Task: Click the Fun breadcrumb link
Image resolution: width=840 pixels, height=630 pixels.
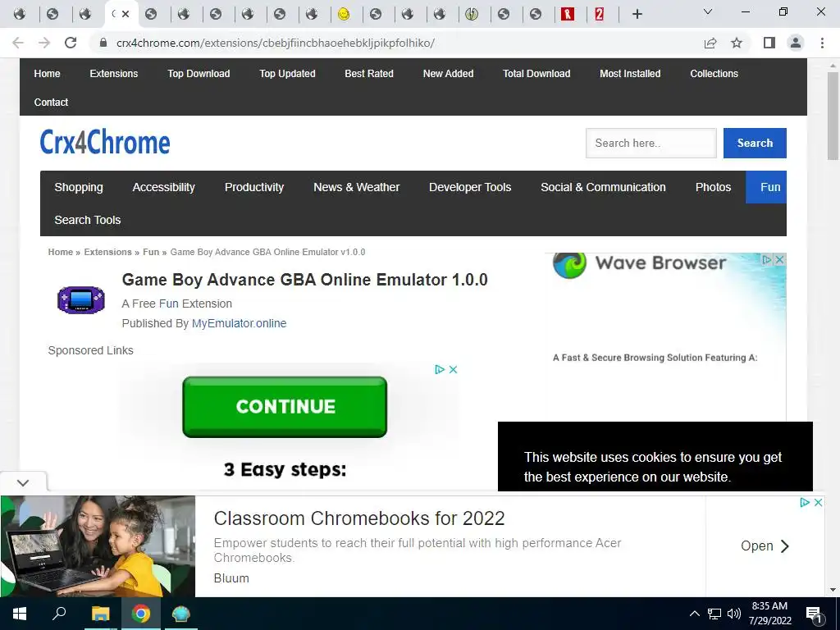Action: coord(151,252)
